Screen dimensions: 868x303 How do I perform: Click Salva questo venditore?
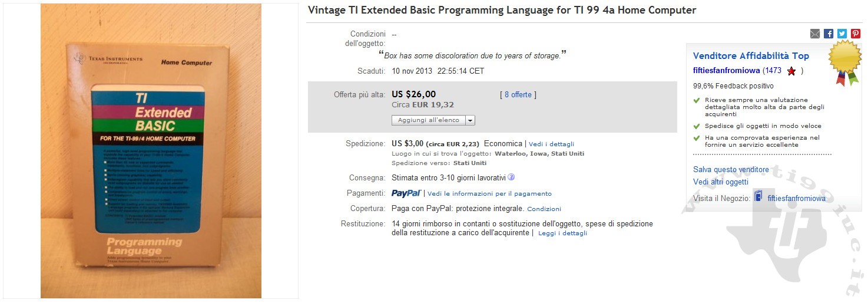tap(731, 170)
